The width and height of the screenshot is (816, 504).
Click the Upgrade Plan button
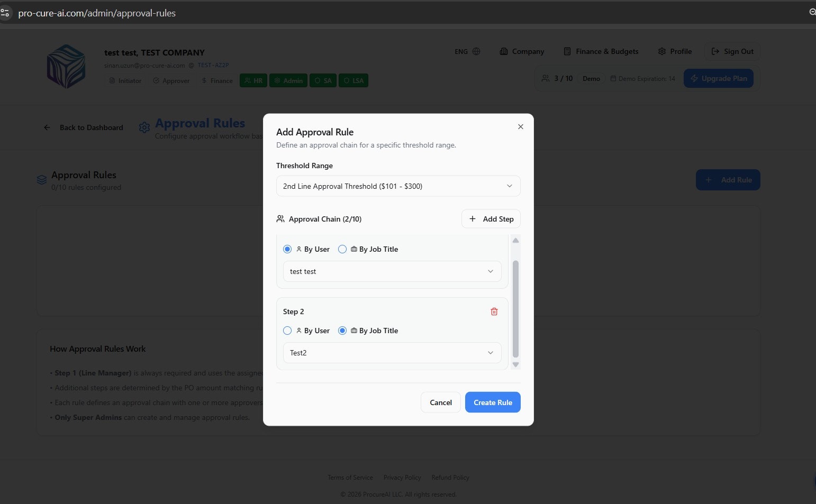coord(719,78)
